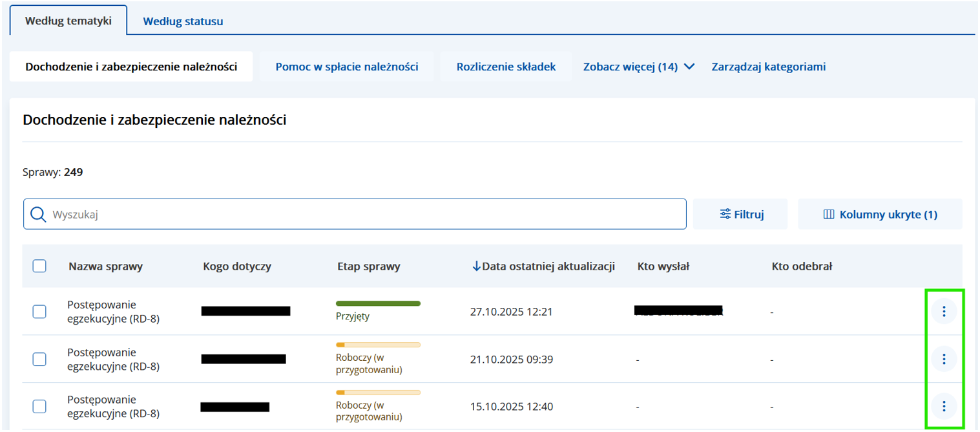Open the Rozliczenie składek category
Image resolution: width=980 pixels, height=432 pixels.
[506, 67]
